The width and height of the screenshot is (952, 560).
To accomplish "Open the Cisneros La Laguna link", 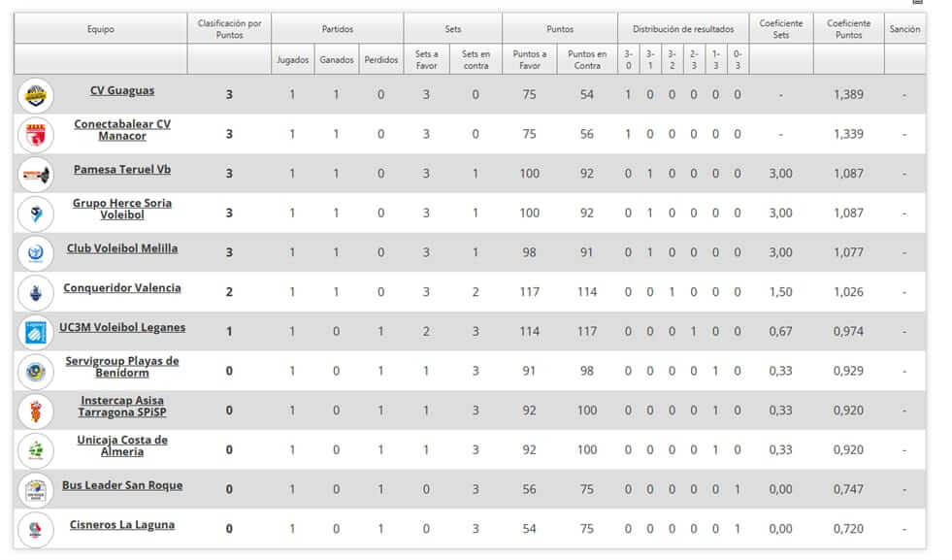I will point(122,525).
